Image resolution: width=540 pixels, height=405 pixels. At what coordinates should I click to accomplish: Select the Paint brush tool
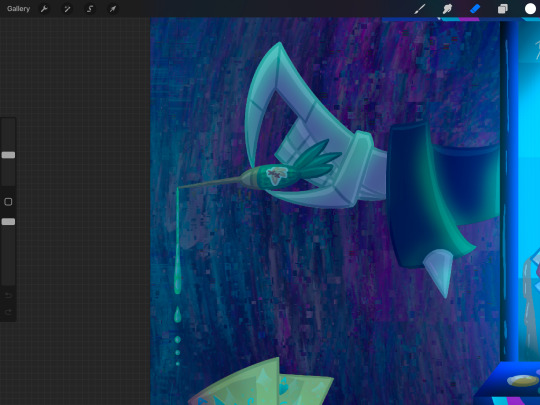point(419,9)
